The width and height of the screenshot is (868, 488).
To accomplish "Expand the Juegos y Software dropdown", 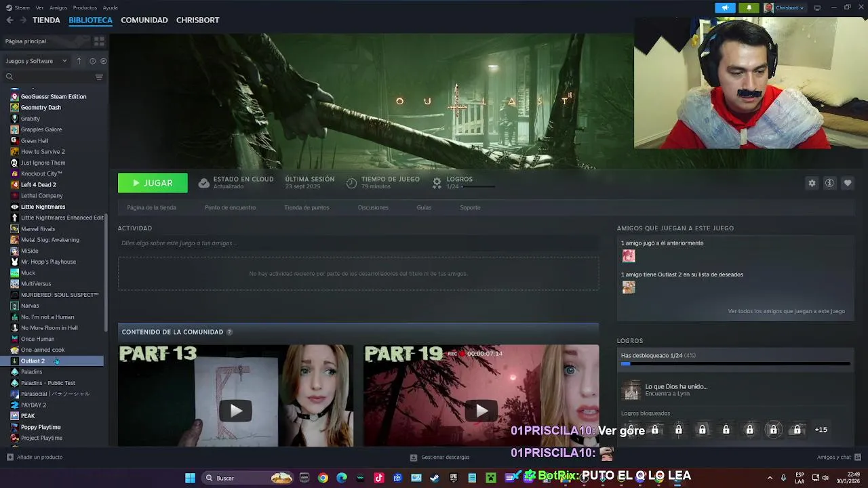I will [37, 61].
